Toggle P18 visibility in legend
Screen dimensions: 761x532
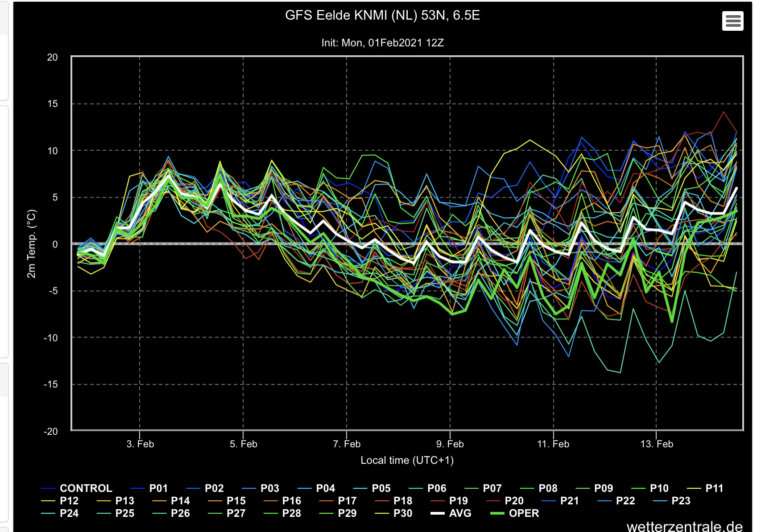[394, 501]
